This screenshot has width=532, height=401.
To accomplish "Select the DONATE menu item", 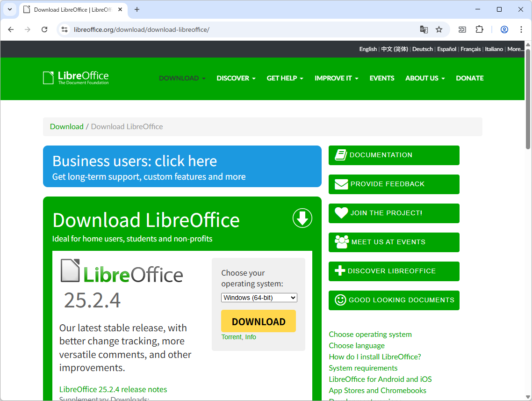I will (x=469, y=78).
